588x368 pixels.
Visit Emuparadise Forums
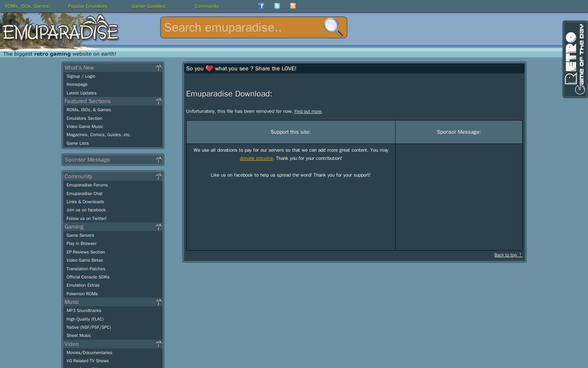87,185
